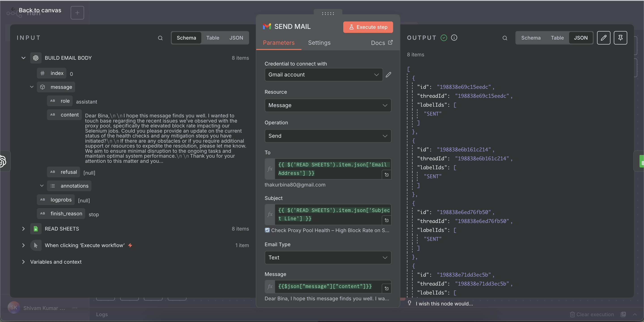Click the edit output pencil icon
The width and height of the screenshot is (644, 322).
pos(604,38)
